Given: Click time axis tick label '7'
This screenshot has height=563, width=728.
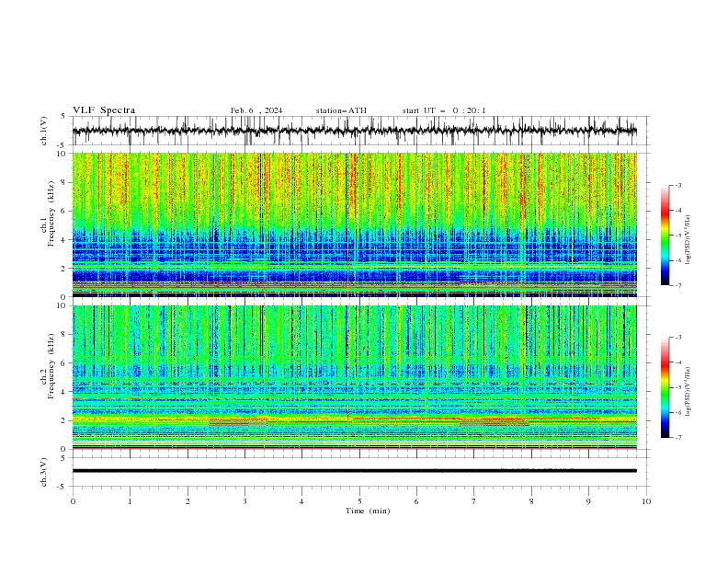Looking at the screenshot, I should point(474,501).
